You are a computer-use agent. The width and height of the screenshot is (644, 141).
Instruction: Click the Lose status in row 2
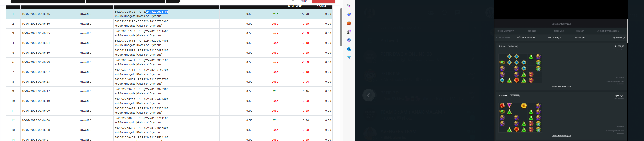[275, 23]
